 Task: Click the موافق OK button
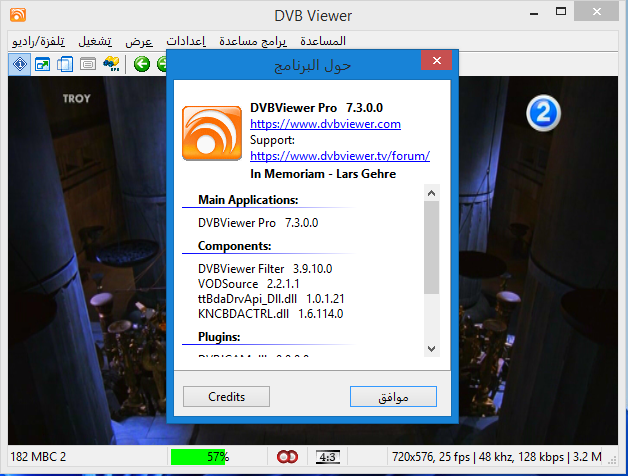click(393, 397)
